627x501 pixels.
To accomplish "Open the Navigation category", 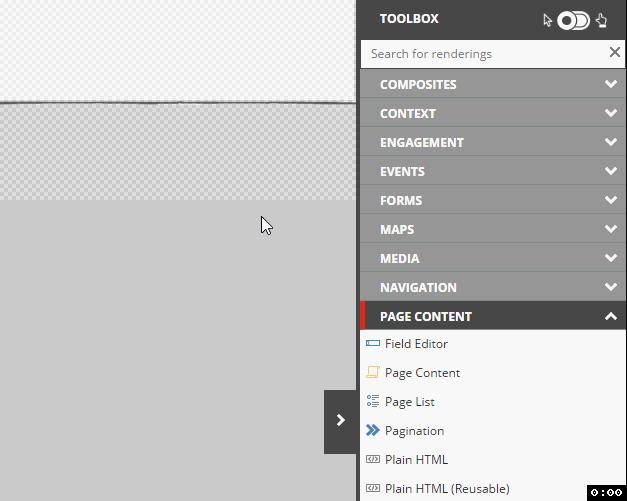I will point(493,287).
